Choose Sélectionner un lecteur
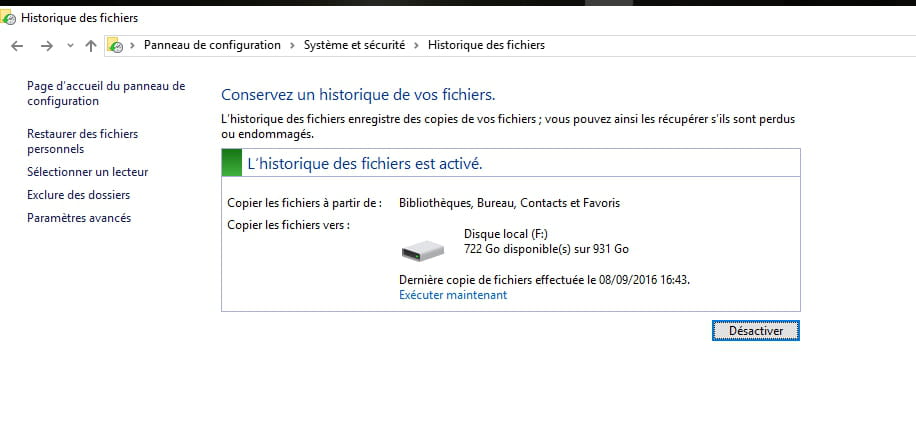This screenshot has width=916, height=433. tap(87, 172)
